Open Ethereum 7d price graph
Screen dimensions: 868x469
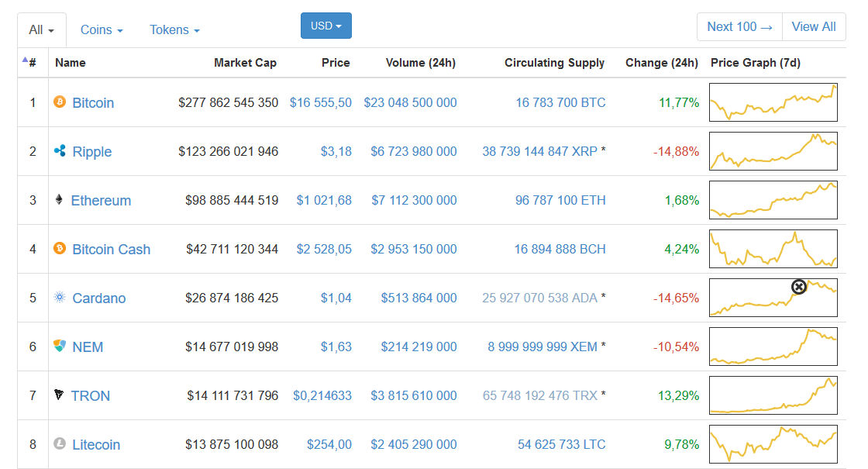click(773, 200)
